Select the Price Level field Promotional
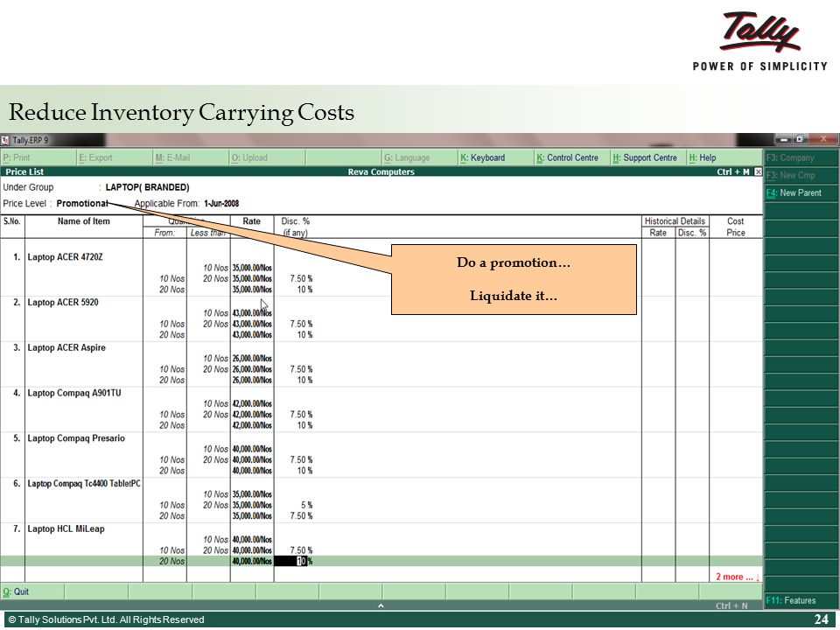 click(x=82, y=204)
